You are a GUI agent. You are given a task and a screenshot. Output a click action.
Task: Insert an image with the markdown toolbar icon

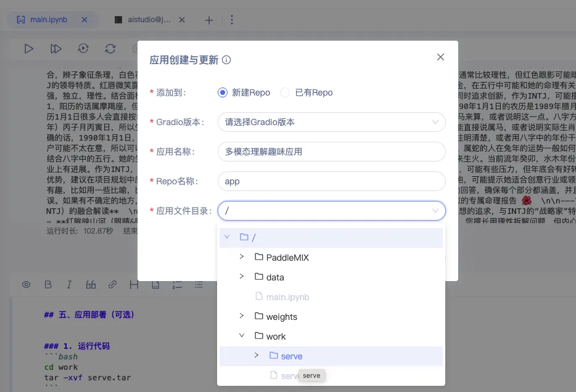pos(156,285)
